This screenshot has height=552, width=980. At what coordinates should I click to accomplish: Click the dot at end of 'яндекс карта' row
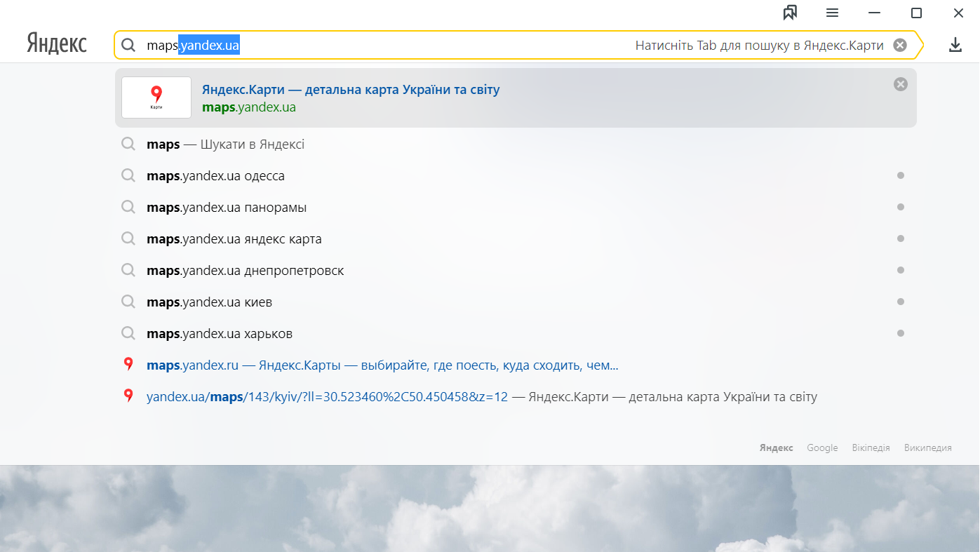tap(901, 238)
